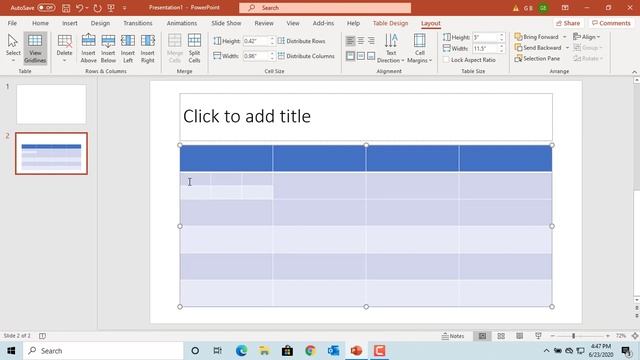Open the Windows Start menu

click(x=11, y=351)
